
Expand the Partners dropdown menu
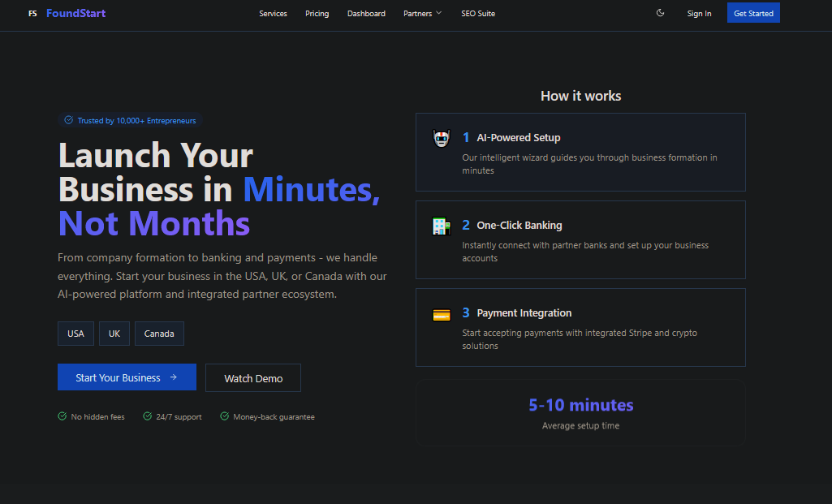[422, 13]
